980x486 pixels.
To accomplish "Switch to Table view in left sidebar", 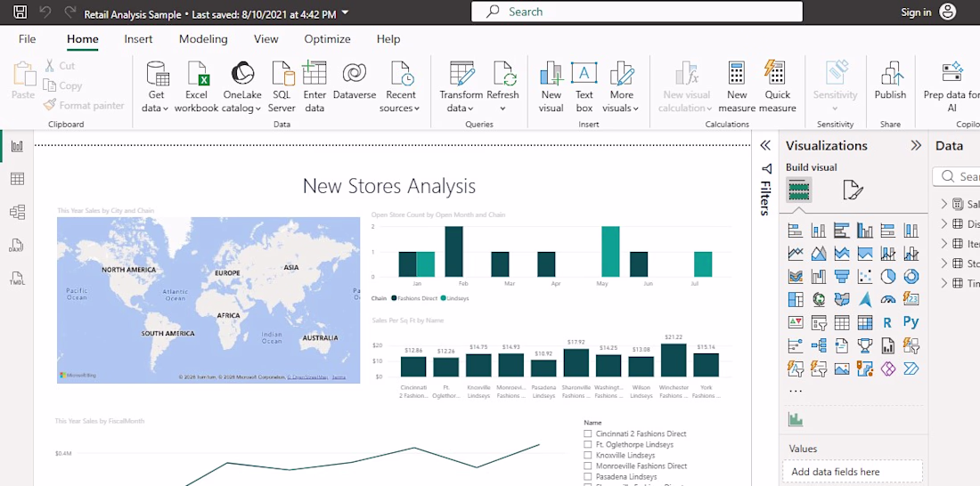I will [x=18, y=179].
